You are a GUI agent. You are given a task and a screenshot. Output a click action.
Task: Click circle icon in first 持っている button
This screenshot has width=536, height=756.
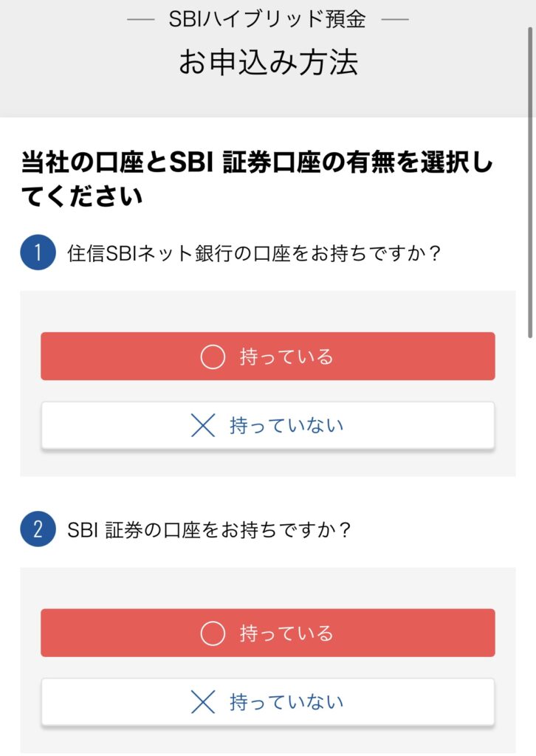[213, 357]
